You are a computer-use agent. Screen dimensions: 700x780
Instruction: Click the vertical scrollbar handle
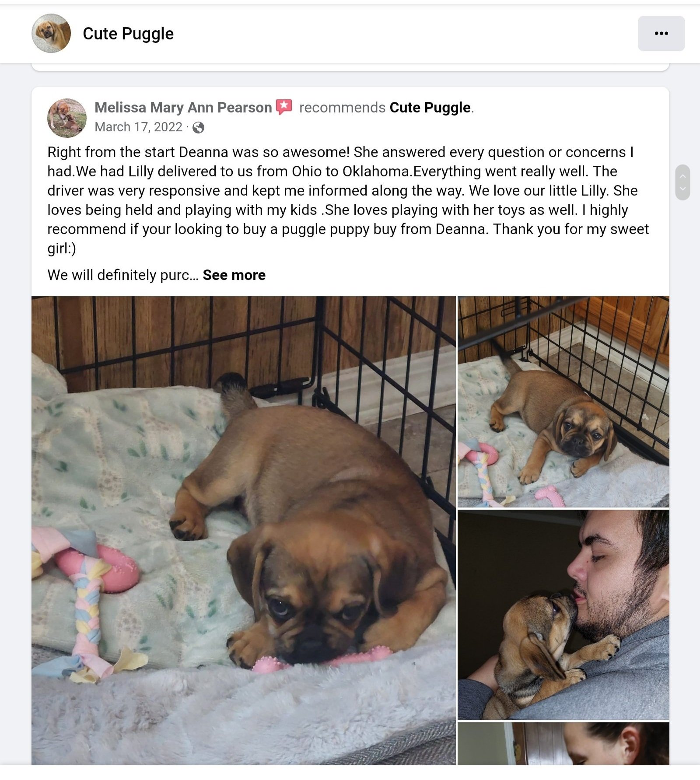pos(682,182)
